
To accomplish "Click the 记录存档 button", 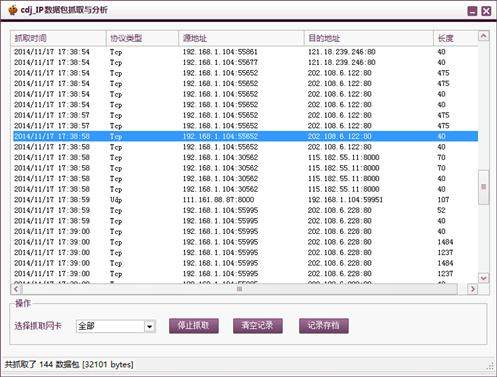I will tap(324, 326).
